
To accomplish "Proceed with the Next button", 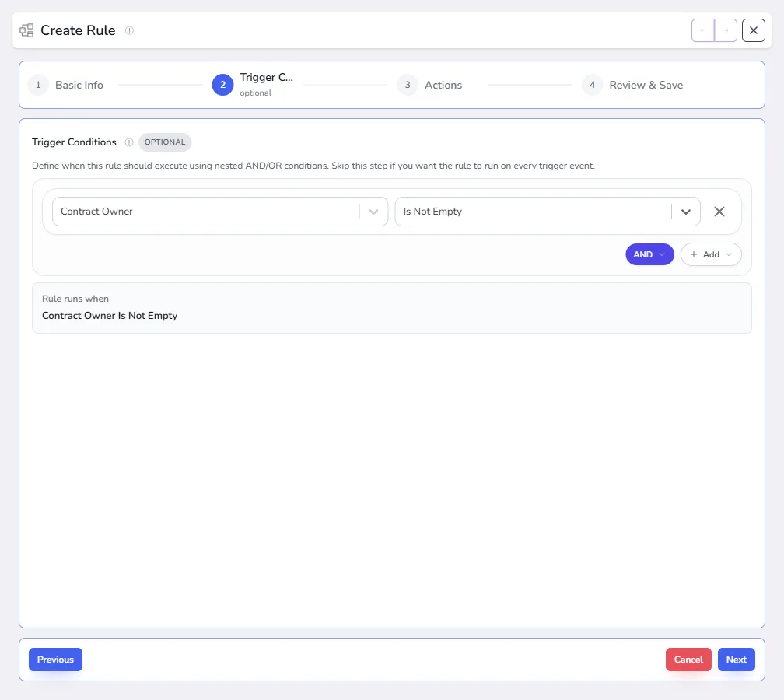I will coord(736,660).
